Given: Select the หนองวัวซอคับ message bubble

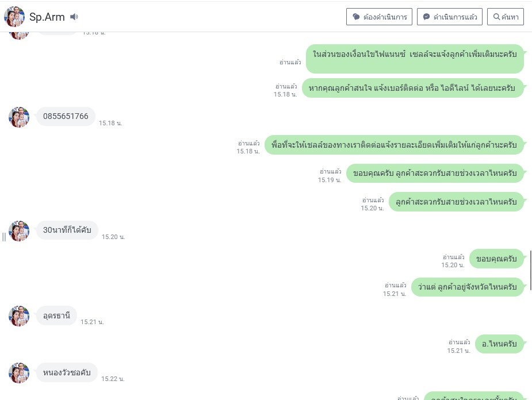Looking at the screenshot, I should [x=67, y=372].
